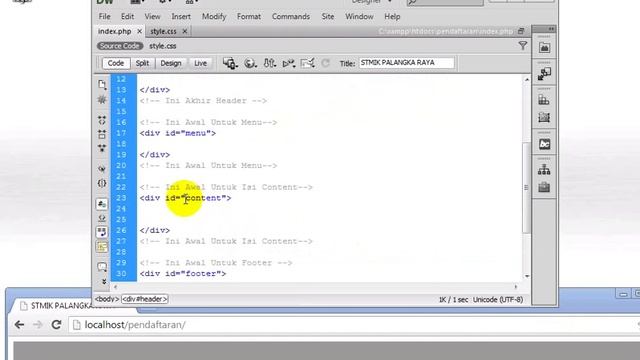Close the index.php document tab
The image size is (640, 360).
click(140, 31)
